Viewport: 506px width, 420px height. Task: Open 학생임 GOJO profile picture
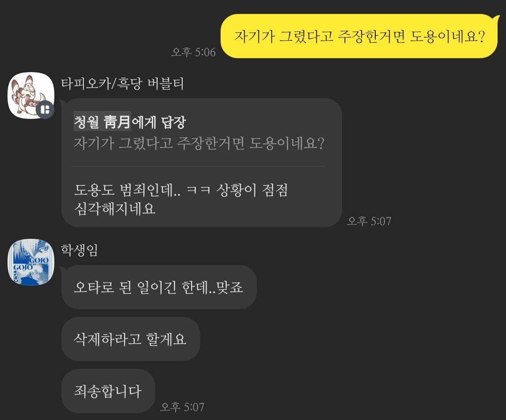point(31,262)
